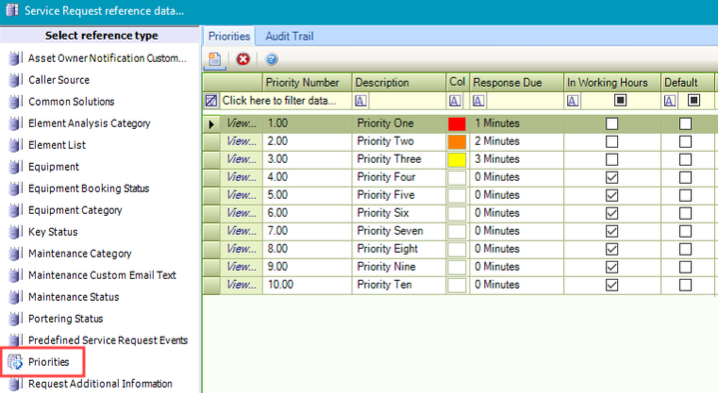Select the Priority Three row header cell
Screen dimensions: 718x393
[211, 159]
